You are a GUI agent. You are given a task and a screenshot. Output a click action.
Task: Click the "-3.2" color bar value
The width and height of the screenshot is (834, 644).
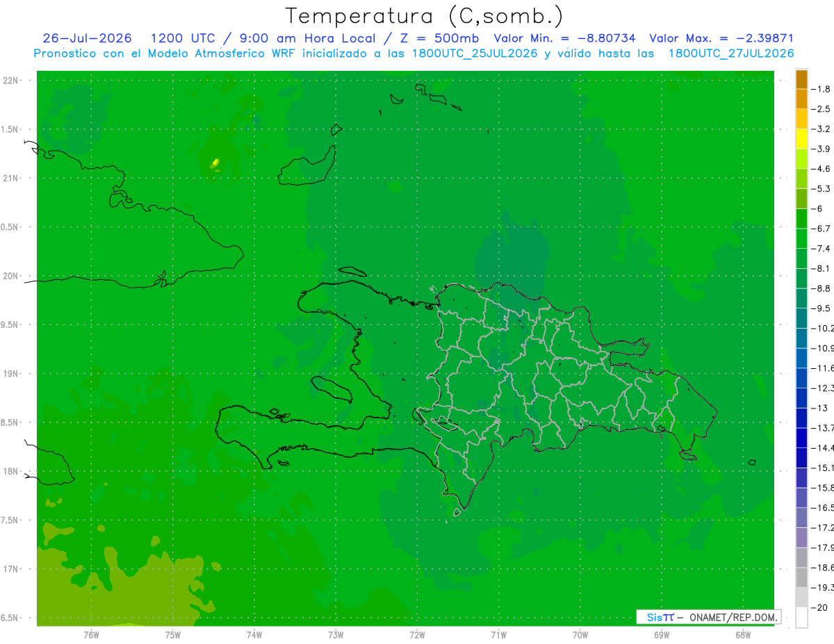[x=821, y=129]
